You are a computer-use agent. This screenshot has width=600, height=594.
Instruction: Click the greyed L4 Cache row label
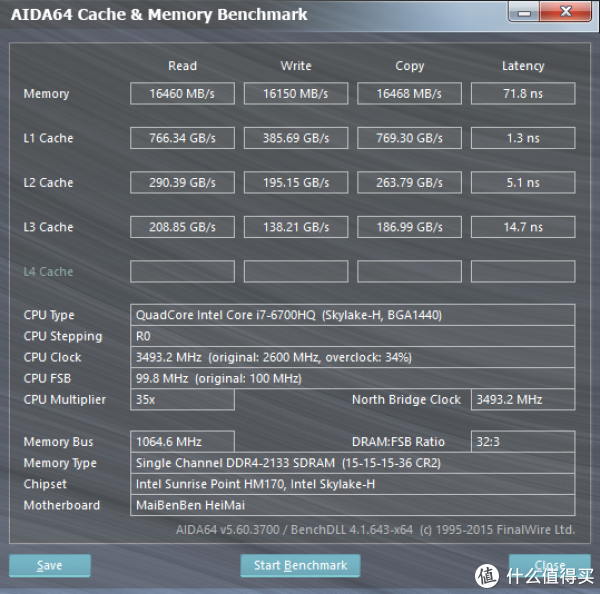(x=48, y=271)
